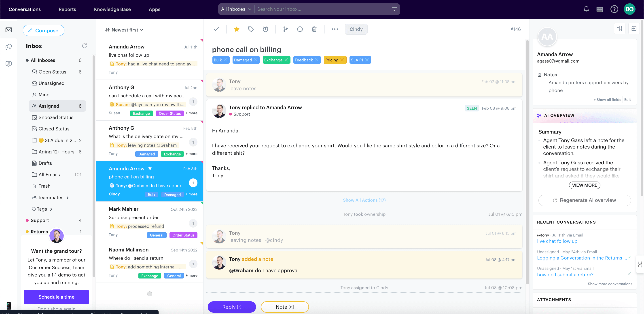Open the live chat follow up conversation link

557,241
